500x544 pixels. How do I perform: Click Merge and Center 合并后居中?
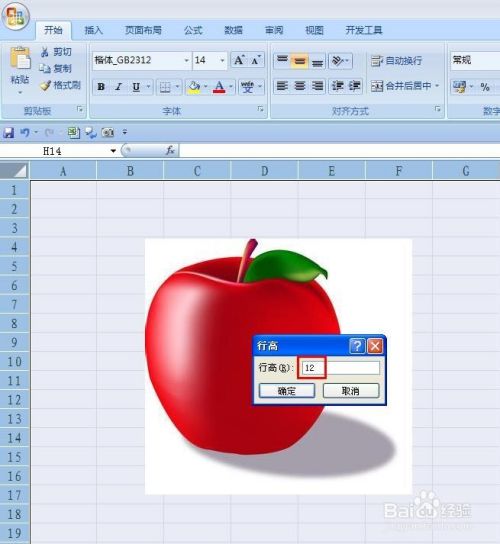[400, 86]
